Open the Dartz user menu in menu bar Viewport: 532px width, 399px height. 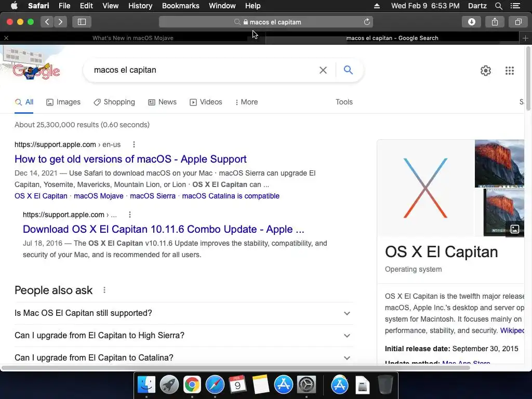coord(477,6)
